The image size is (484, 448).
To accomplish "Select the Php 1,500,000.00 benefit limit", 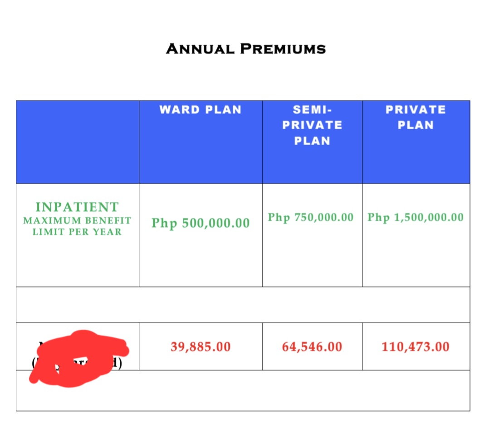I will pos(416,217).
